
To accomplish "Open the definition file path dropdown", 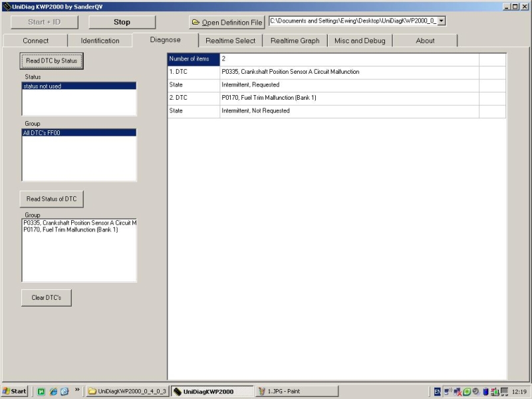I will [442, 21].
